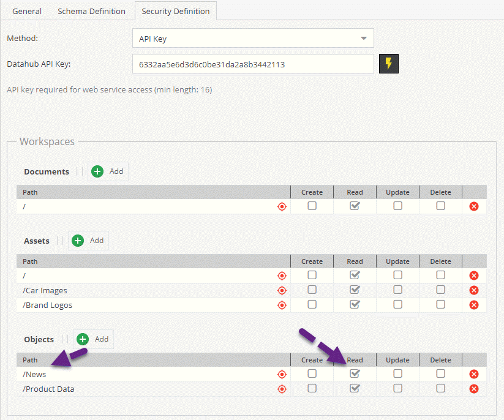Screen dimensions: 504x420
Task: Click target icon for Documents root path
Action: [x=282, y=206]
